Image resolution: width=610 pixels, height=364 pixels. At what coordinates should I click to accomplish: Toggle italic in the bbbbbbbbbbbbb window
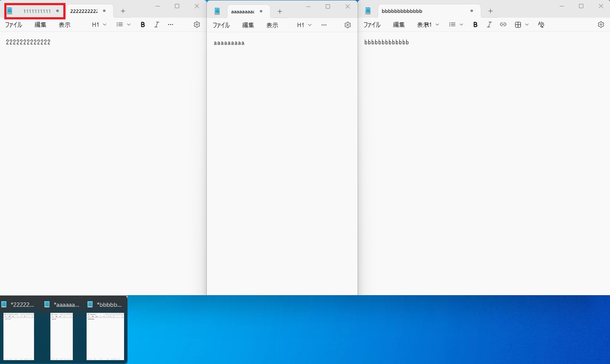coord(489,25)
